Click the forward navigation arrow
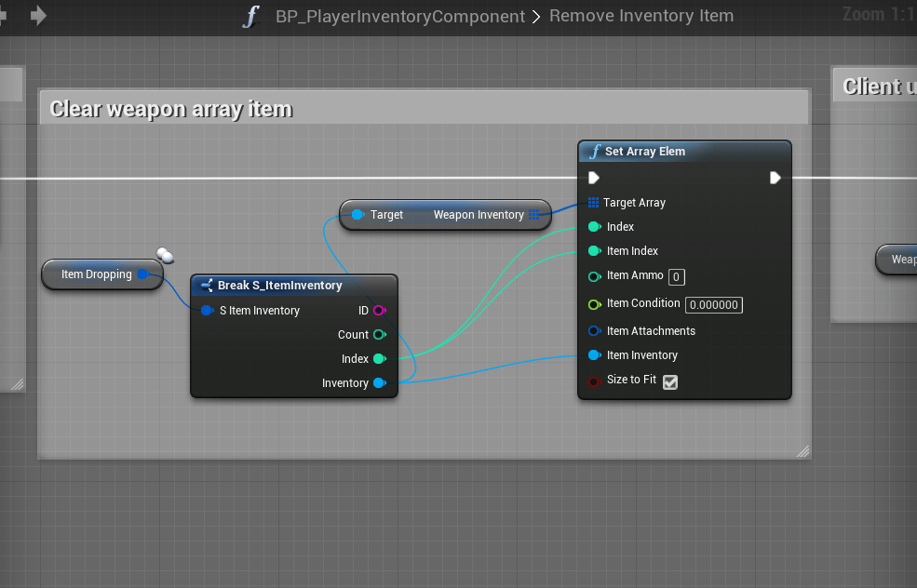The width and height of the screenshot is (917, 588). click(38, 16)
